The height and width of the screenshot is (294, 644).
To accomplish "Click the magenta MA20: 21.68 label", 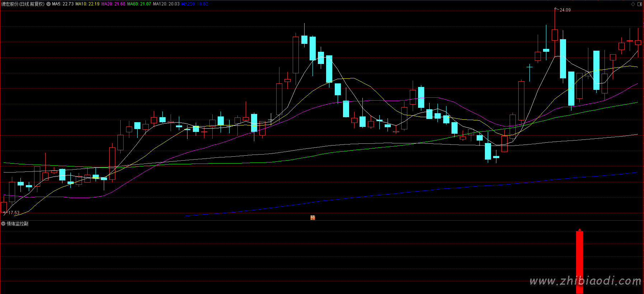I will point(113,4).
